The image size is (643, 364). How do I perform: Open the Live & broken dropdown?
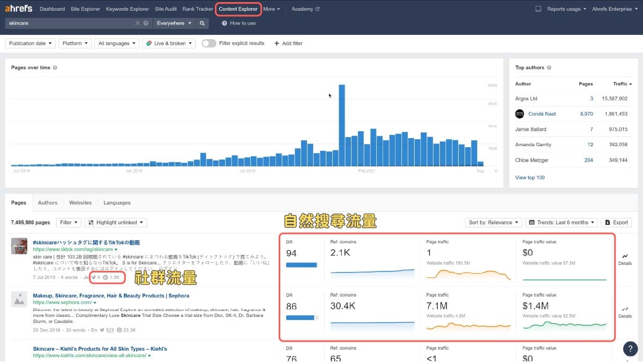coord(169,43)
